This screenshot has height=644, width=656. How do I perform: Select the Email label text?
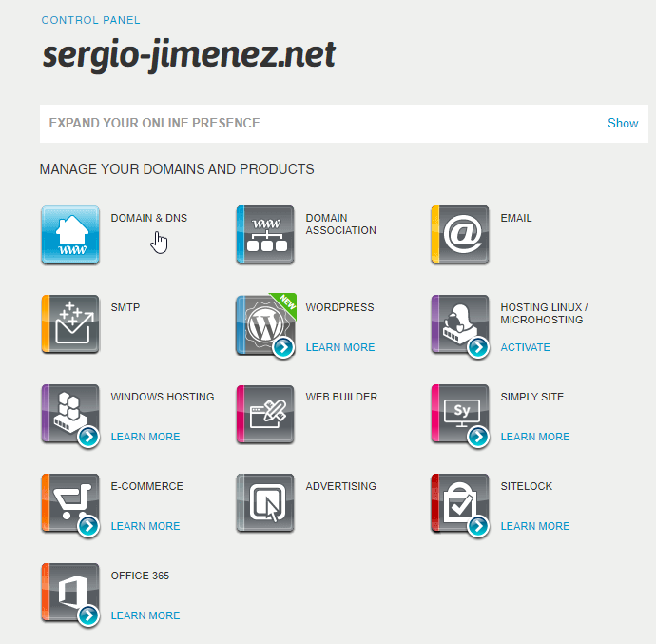tap(516, 218)
